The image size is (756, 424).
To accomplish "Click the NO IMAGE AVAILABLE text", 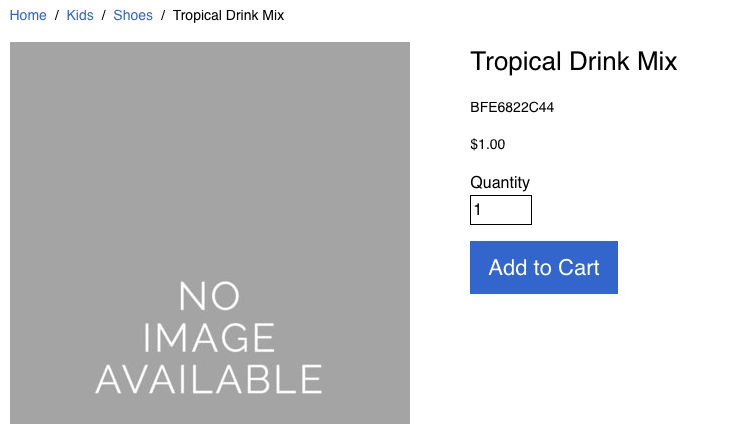I will click(209, 338).
